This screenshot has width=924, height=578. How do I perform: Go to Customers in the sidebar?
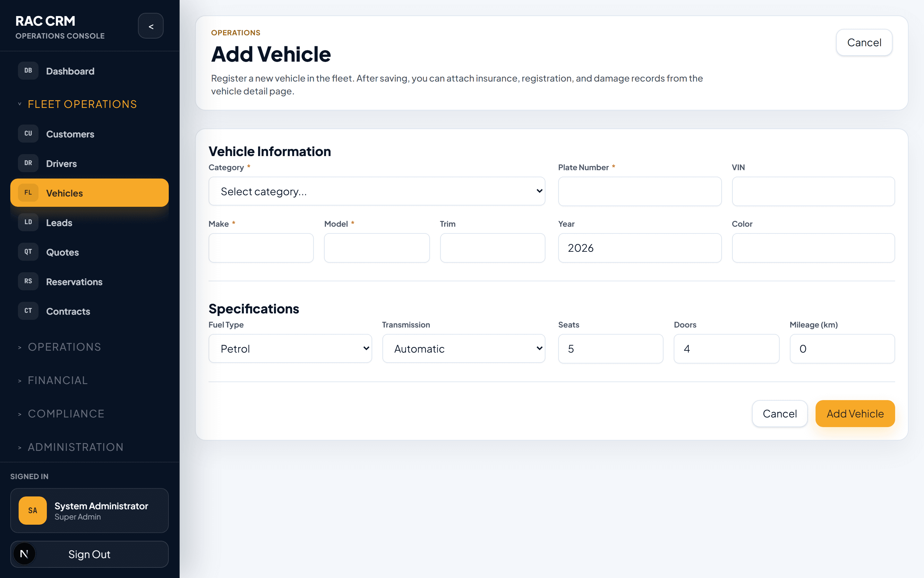[x=89, y=134]
